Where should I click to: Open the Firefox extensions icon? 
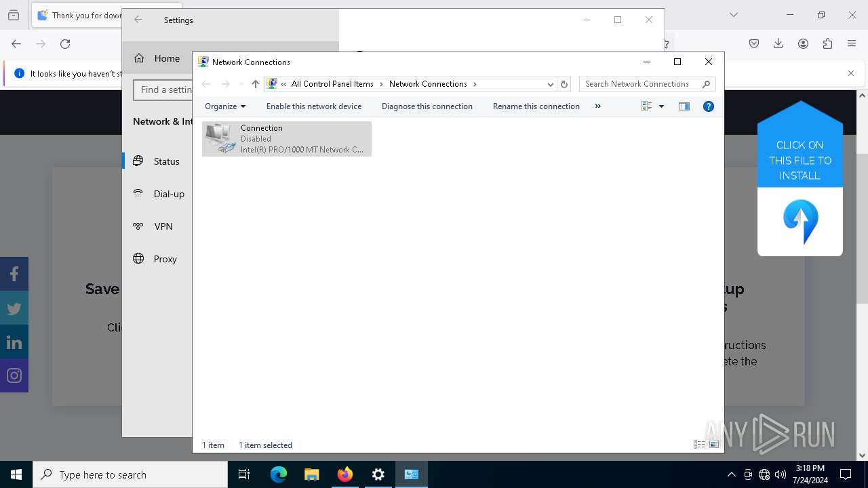click(x=827, y=43)
